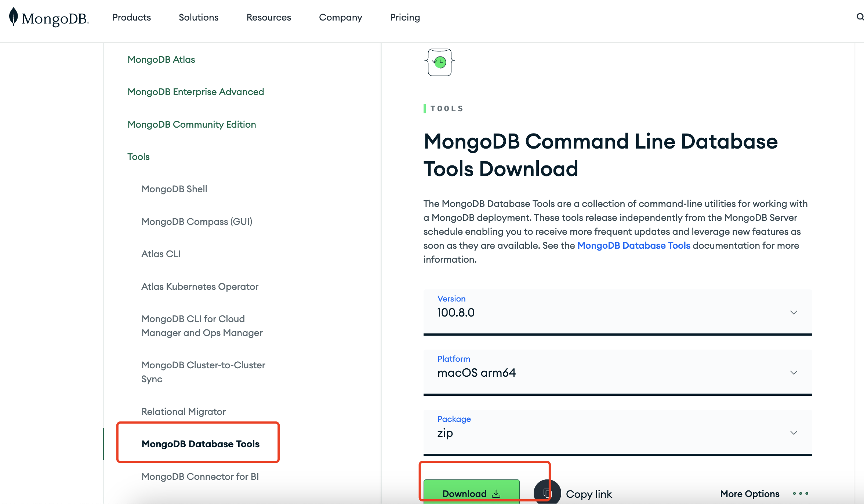Image resolution: width=864 pixels, height=504 pixels.
Task: Click the More Options text
Action: click(x=749, y=494)
